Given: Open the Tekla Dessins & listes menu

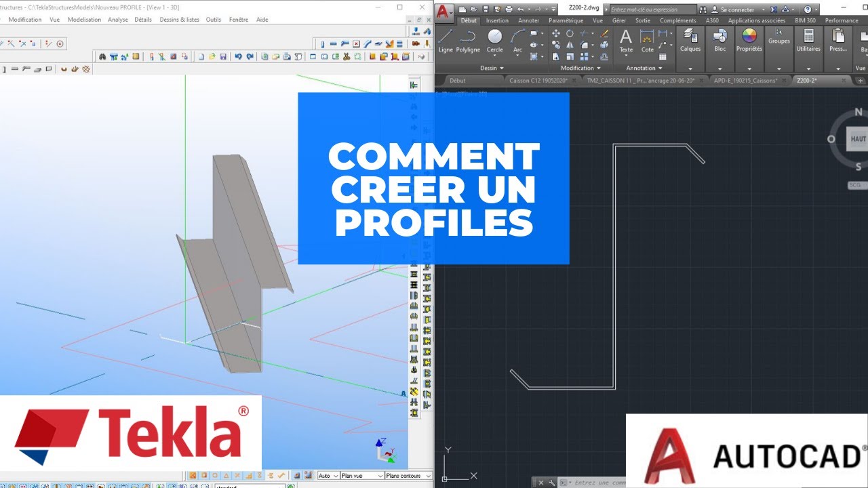Looking at the screenshot, I should coord(180,20).
